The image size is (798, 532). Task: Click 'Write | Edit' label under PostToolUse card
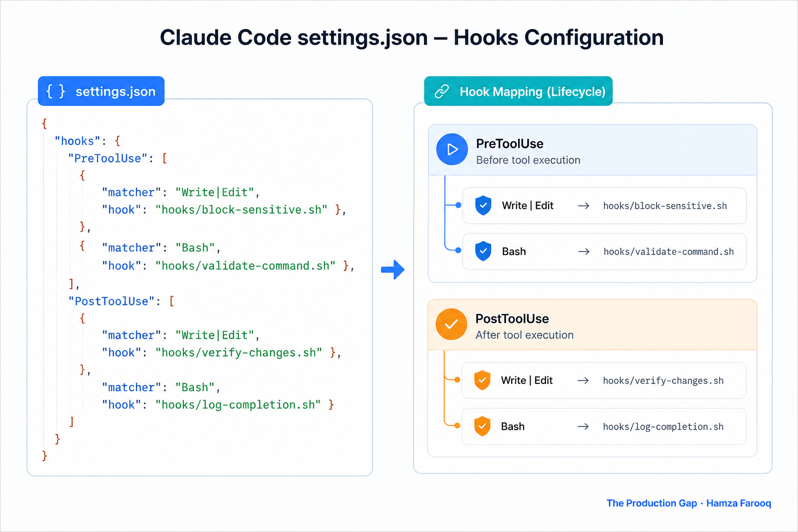tap(526, 380)
